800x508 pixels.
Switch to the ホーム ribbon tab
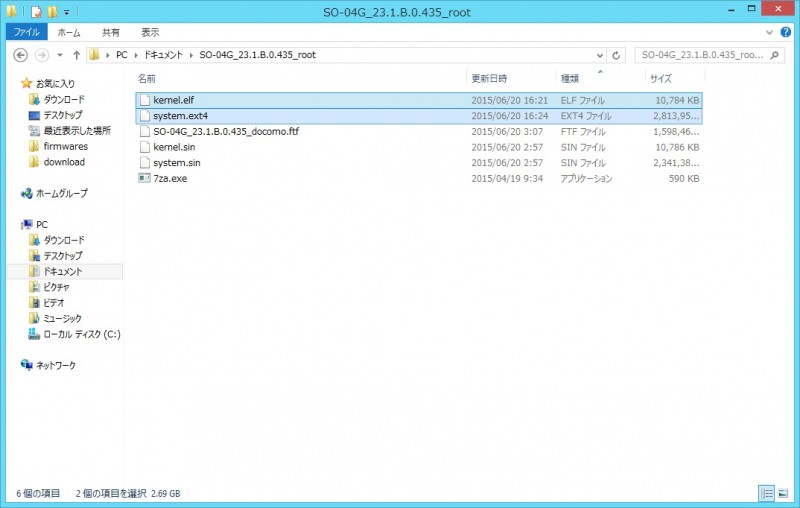[x=69, y=32]
